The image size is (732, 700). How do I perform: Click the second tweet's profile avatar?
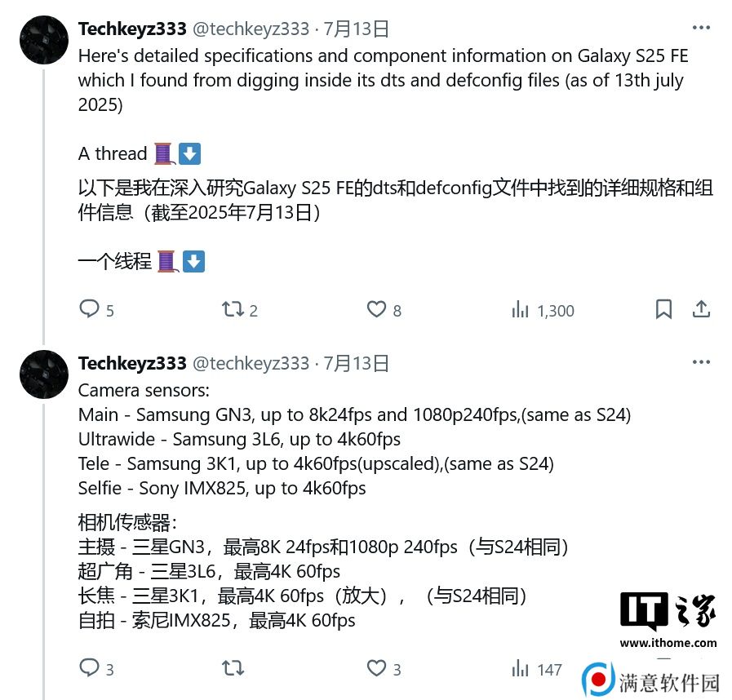tap(44, 374)
